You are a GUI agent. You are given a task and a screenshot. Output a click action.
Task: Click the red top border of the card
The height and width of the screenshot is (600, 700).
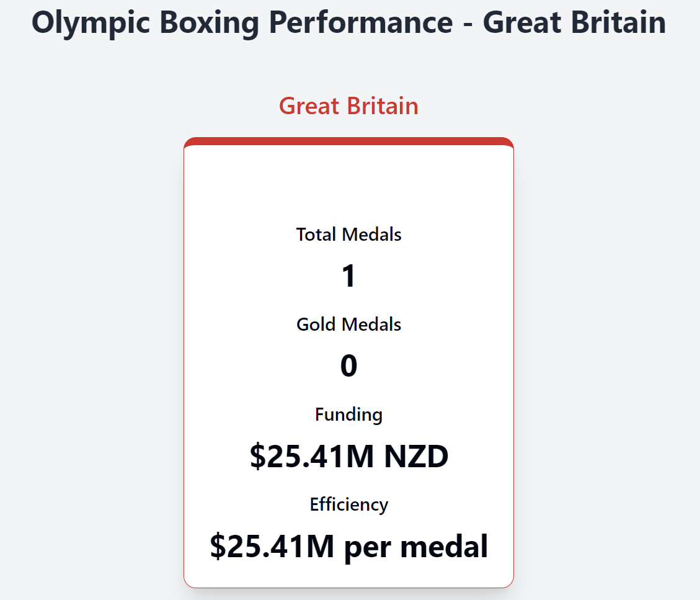click(348, 141)
